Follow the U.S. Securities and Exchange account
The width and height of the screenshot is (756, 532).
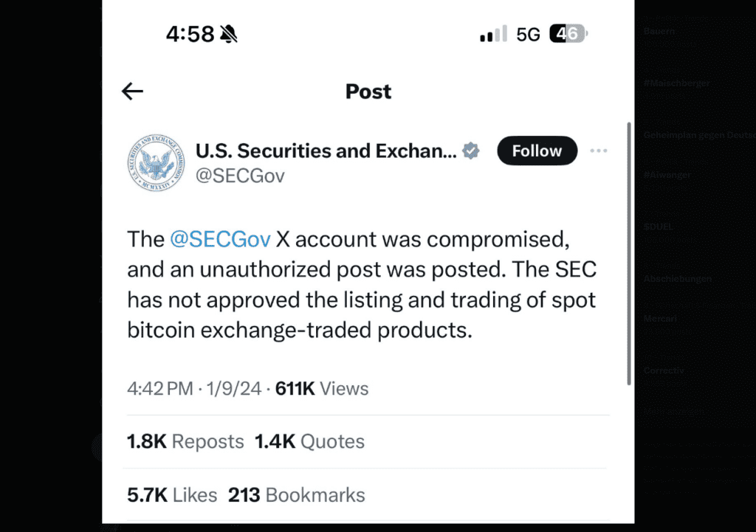[x=537, y=151]
